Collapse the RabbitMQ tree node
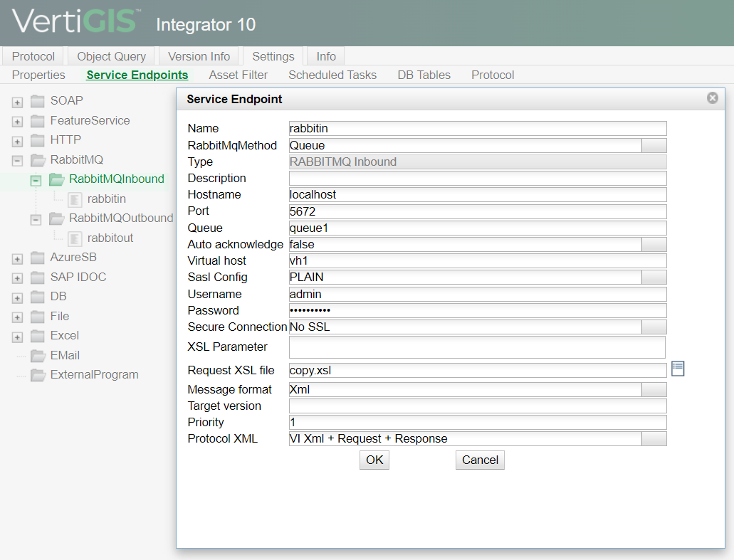 coord(17,161)
